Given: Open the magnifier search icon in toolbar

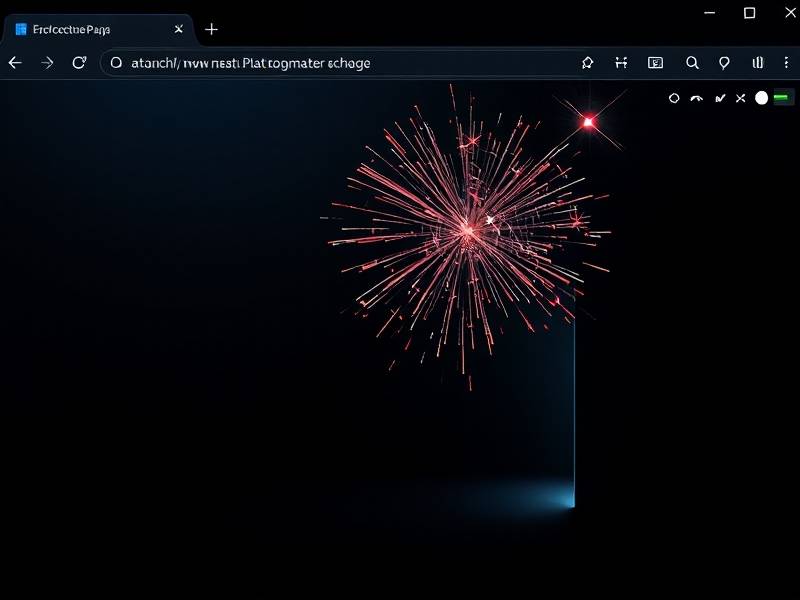Looking at the screenshot, I should [x=692, y=62].
